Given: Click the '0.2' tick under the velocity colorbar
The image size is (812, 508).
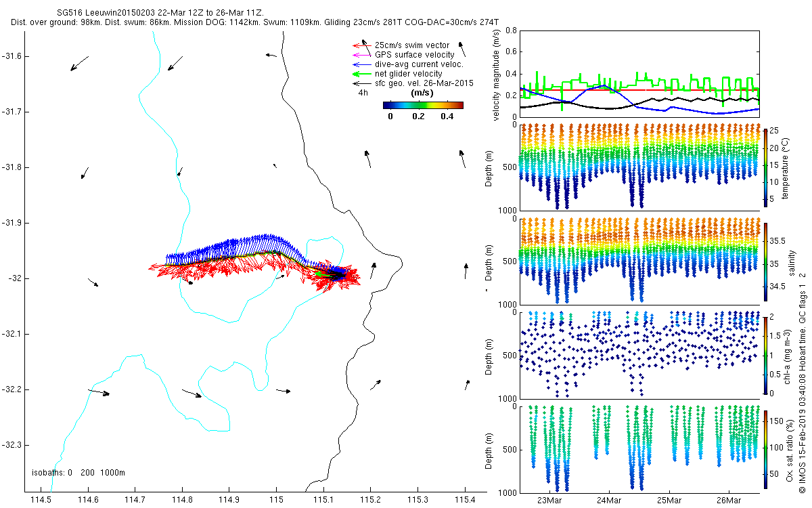Looking at the screenshot, I should (x=418, y=117).
